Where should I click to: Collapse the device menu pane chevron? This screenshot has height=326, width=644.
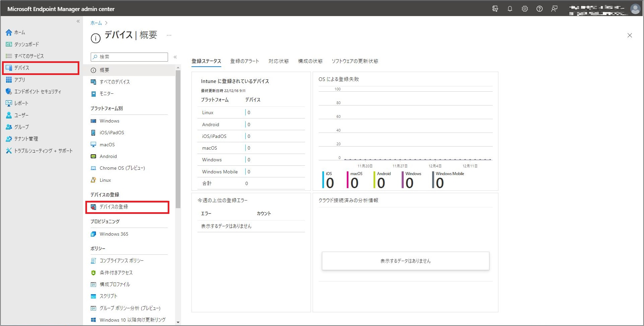pos(175,57)
